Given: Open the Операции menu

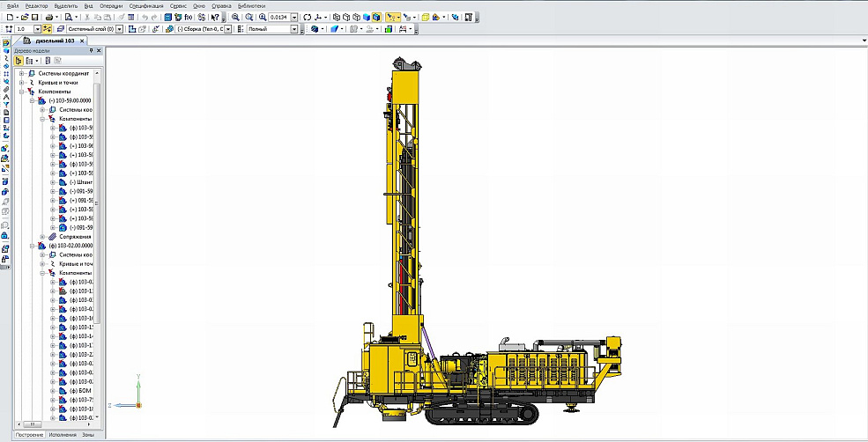Looking at the screenshot, I should click(x=111, y=5).
